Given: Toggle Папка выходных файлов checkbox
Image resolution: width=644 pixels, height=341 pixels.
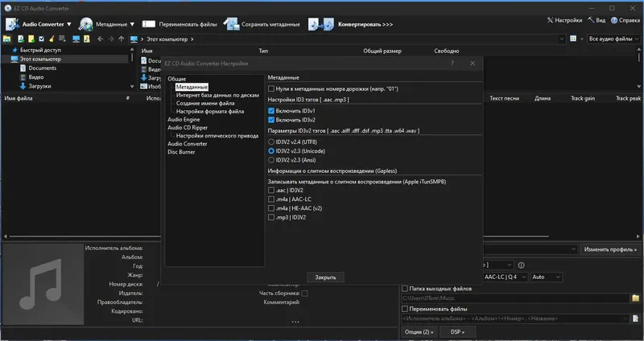Looking at the screenshot, I should click(x=405, y=289).
